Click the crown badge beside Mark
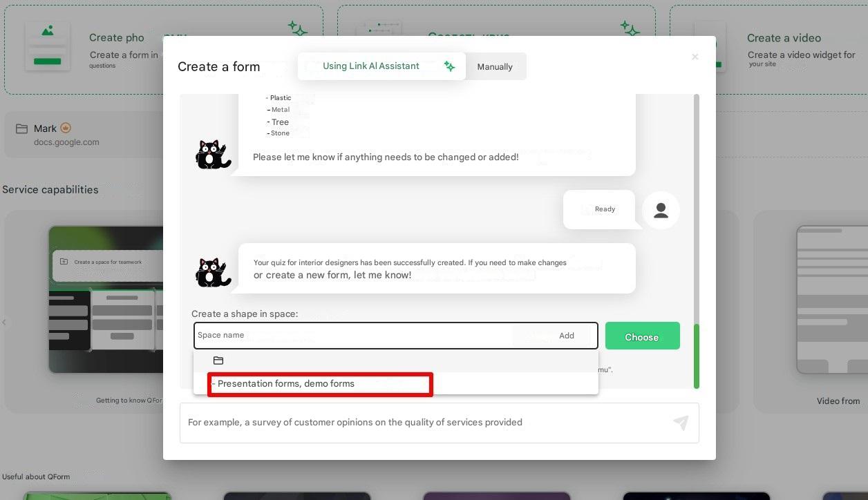This screenshot has height=500, width=868. [x=66, y=128]
